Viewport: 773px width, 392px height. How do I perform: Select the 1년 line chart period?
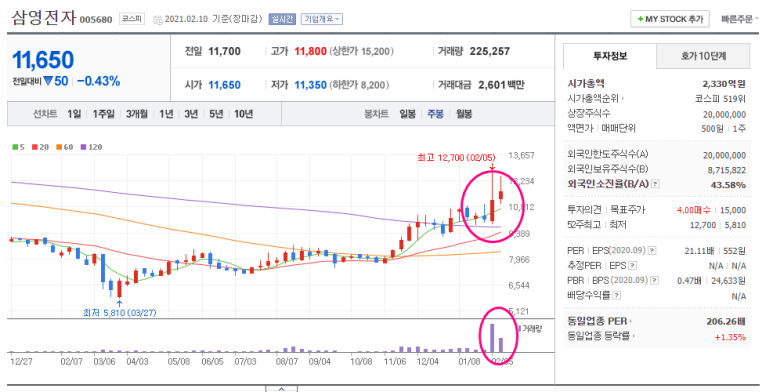[166, 114]
